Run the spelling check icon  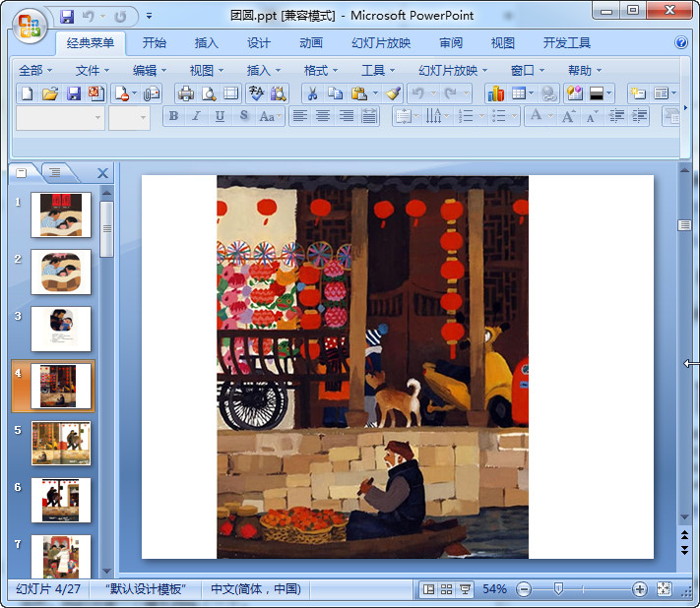[256, 93]
